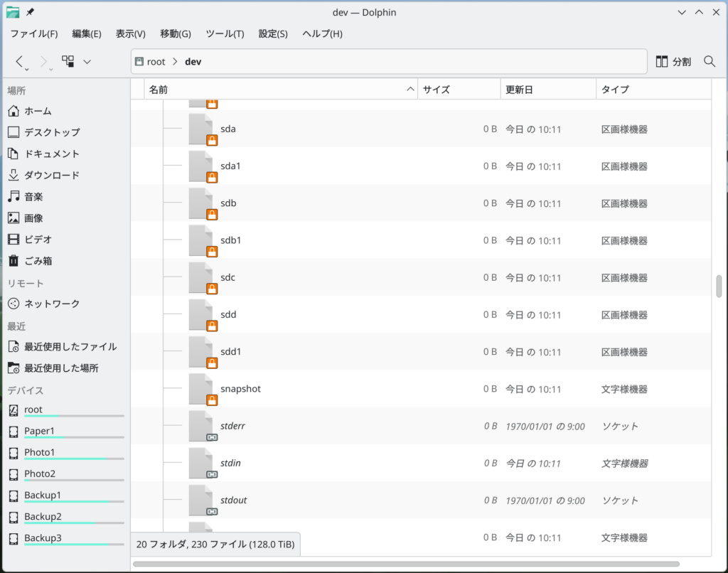
Task: Open the view mode dropdown arrow
Action: (87, 62)
